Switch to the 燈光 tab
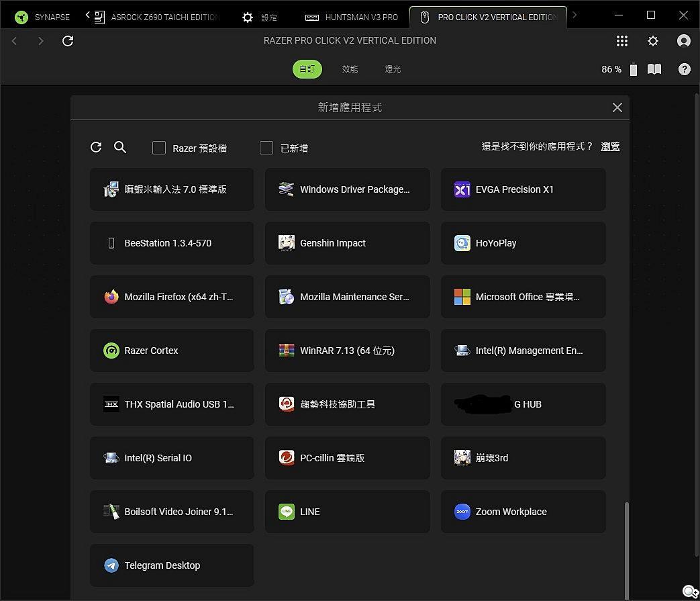 click(393, 69)
